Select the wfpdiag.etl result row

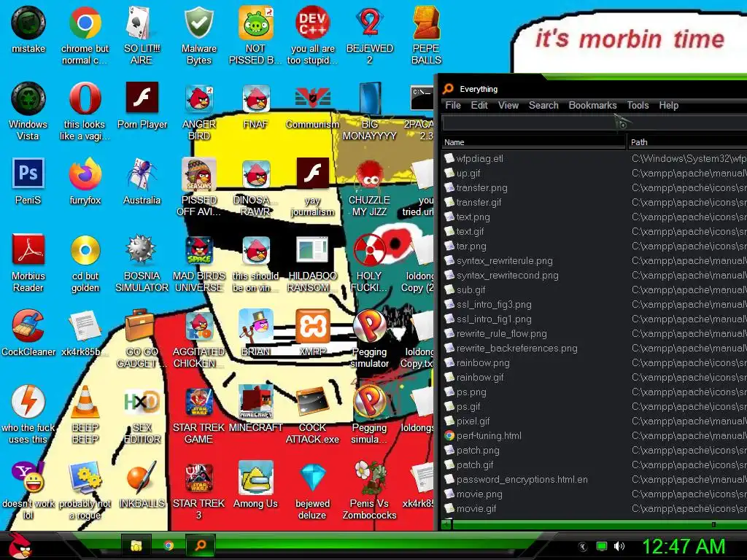coord(594,158)
